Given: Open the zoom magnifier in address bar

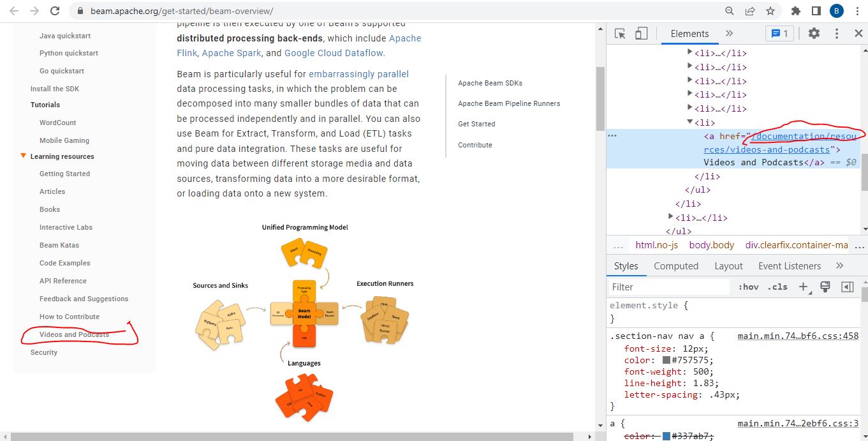Looking at the screenshot, I should (730, 11).
